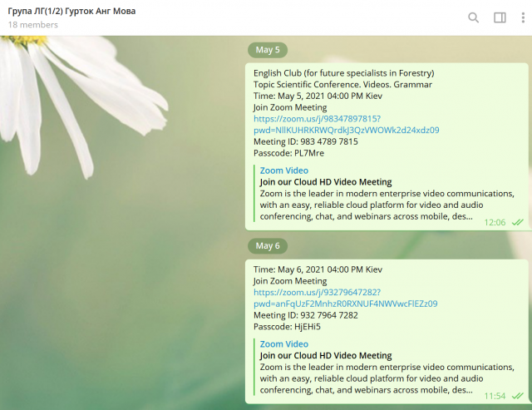The width and height of the screenshot is (532, 410).
Task: Open Zoom Video preview title in May 5 message
Action: 284,170
